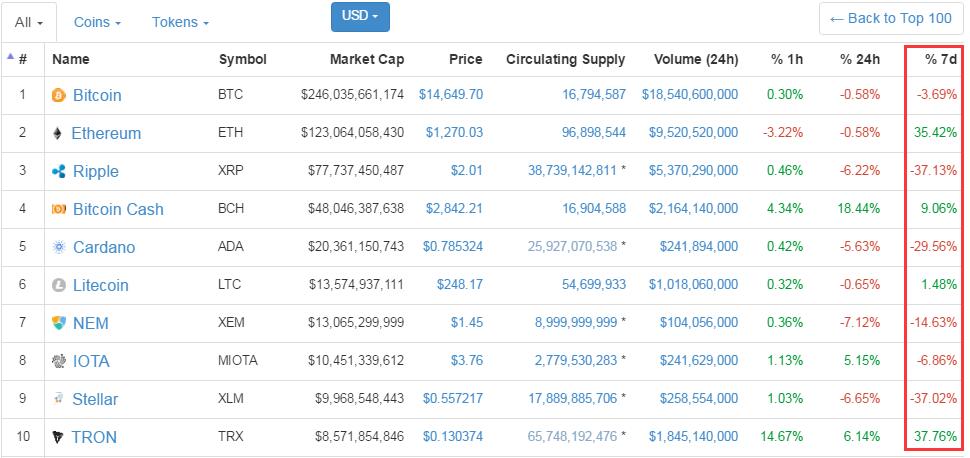This screenshot has height=458, width=970.
Task: Click the NEM logo icon
Action: (58, 324)
